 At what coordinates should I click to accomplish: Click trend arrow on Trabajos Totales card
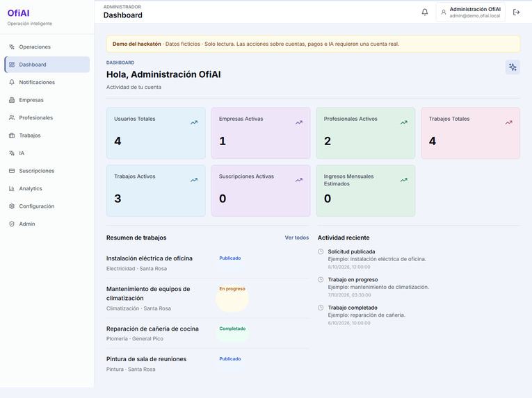(x=508, y=122)
